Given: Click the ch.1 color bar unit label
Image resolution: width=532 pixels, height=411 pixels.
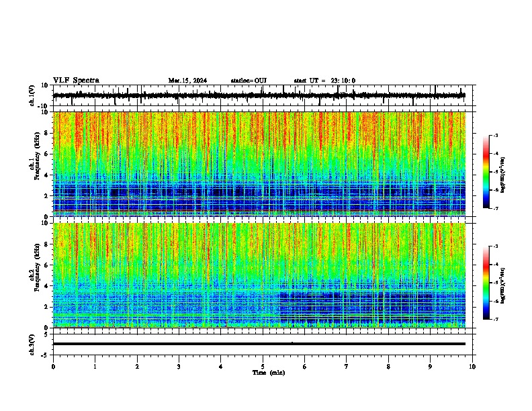Looking at the screenshot, I should coord(503,175).
